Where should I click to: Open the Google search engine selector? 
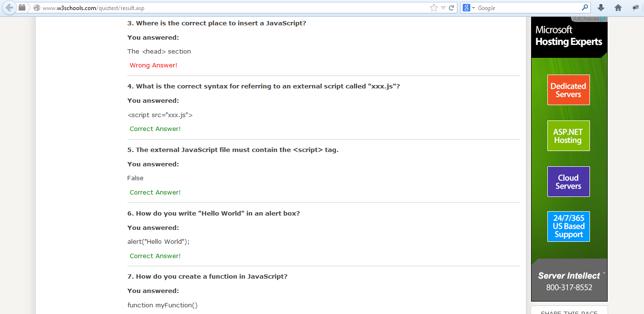(469, 8)
